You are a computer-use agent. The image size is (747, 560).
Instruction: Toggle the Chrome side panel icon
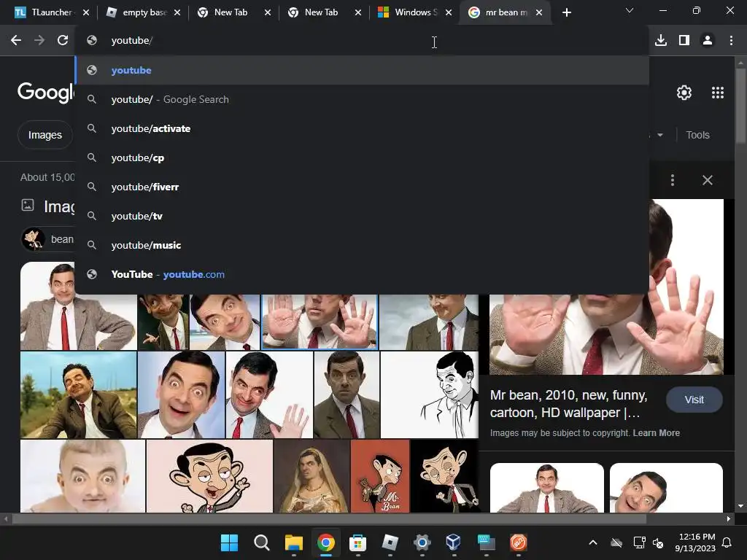pyautogui.click(x=684, y=41)
